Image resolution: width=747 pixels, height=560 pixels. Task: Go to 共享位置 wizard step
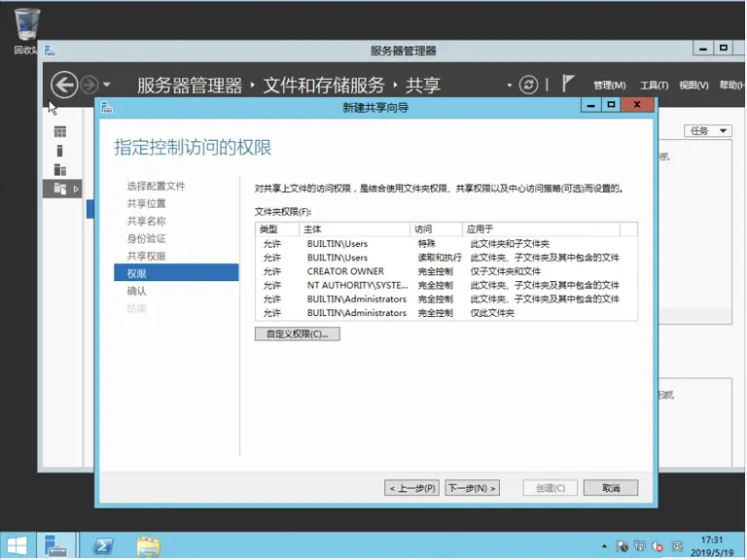pyautogui.click(x=146, y=204)
